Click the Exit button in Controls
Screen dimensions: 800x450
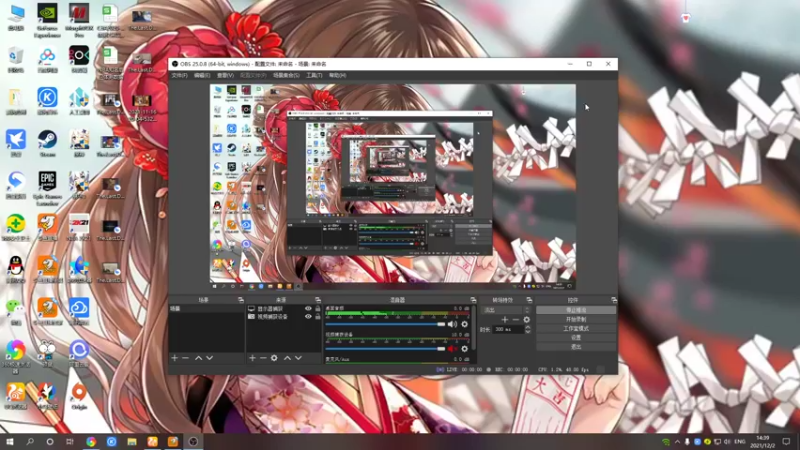point(576,346)
